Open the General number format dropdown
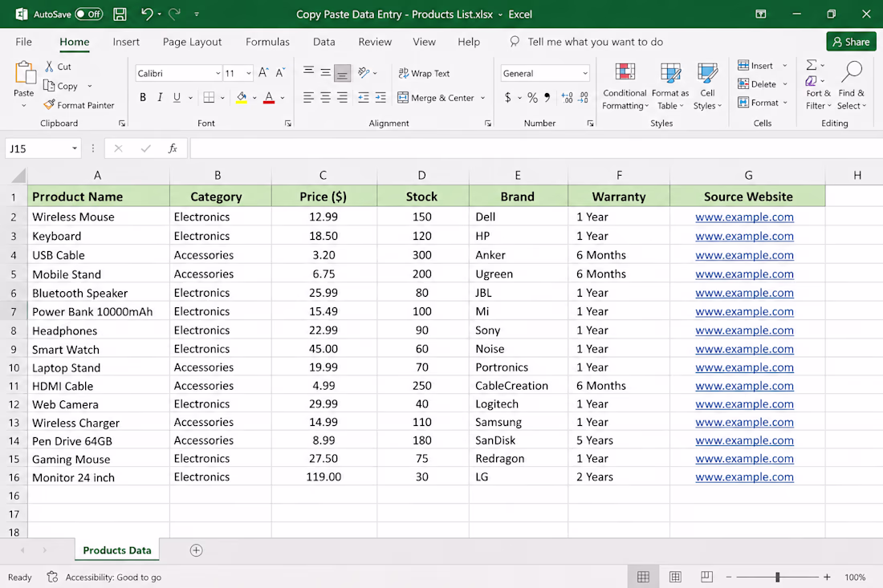Image resolution: width=883 pixels, height=588 pixels. [x=585, y=73]
